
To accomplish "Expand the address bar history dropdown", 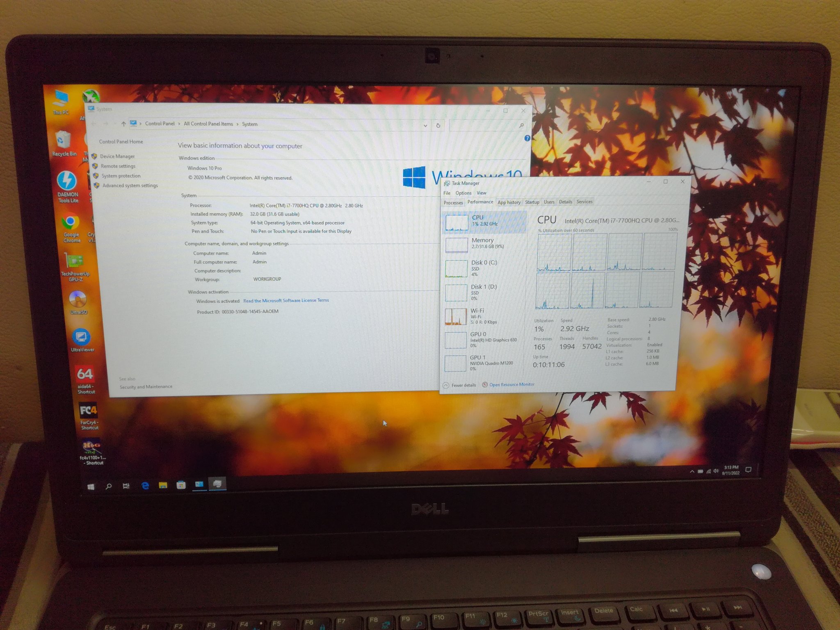I will point(425,126).
